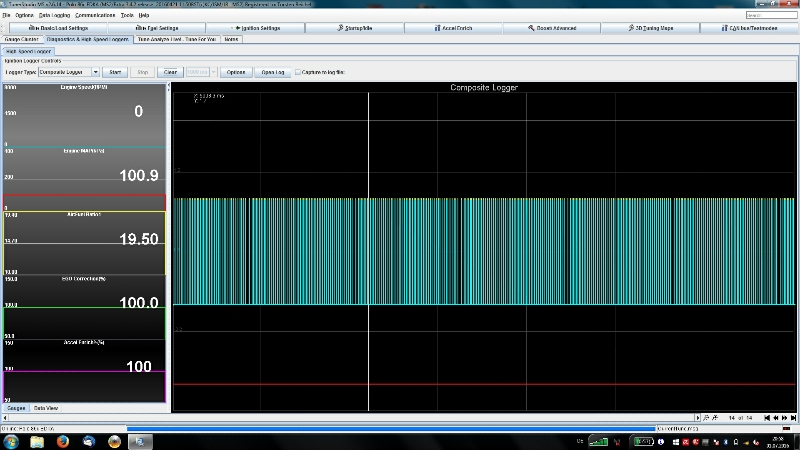
Task: Jump to the last log page
Action: point(793,418)
